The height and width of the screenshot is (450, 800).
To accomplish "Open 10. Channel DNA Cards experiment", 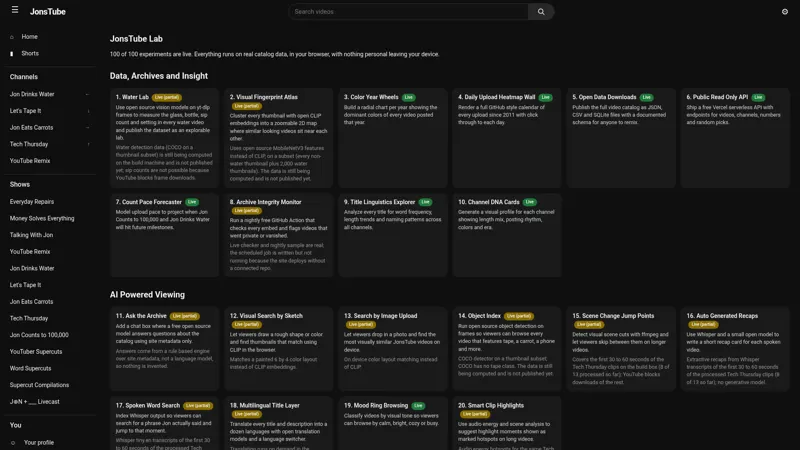I will tap(507, 235).
